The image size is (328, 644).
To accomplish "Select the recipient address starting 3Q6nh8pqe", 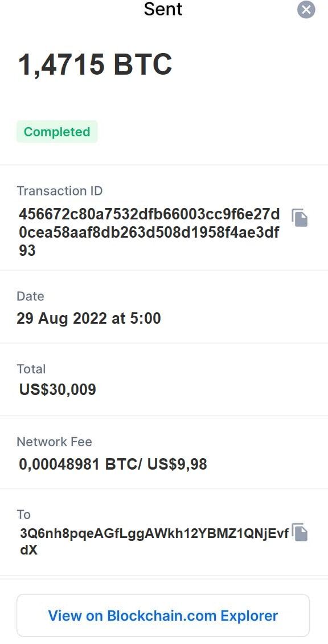I will [154, 541].
